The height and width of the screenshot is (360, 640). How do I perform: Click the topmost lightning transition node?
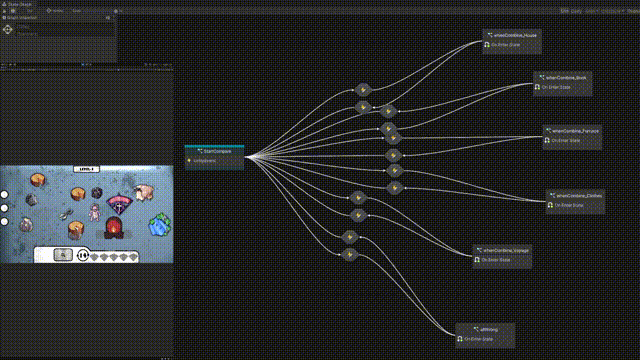(x=363, y=89)
